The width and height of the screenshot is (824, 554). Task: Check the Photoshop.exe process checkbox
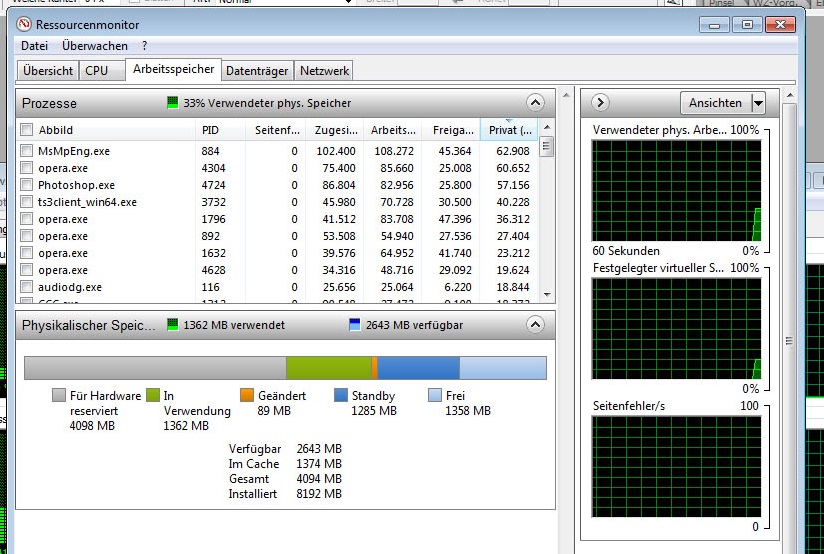click(x=27, y=185)
